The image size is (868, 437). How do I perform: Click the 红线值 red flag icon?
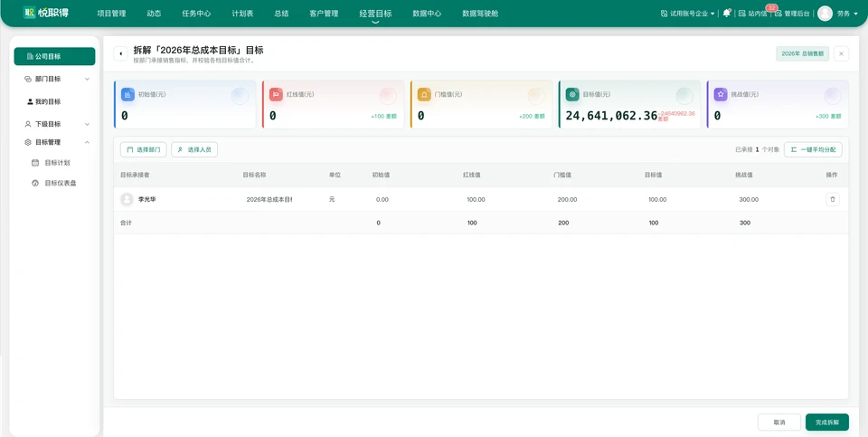(x=277, y=94)
